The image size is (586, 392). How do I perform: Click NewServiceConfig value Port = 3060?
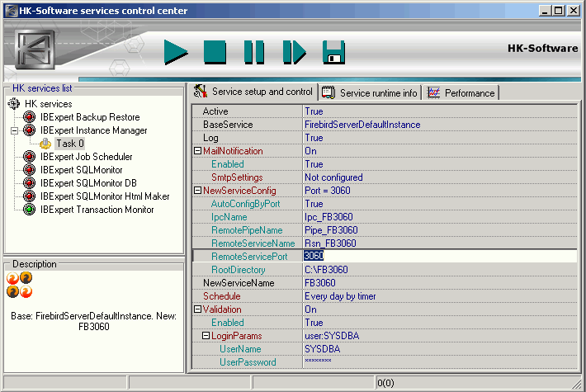point(328,191)
